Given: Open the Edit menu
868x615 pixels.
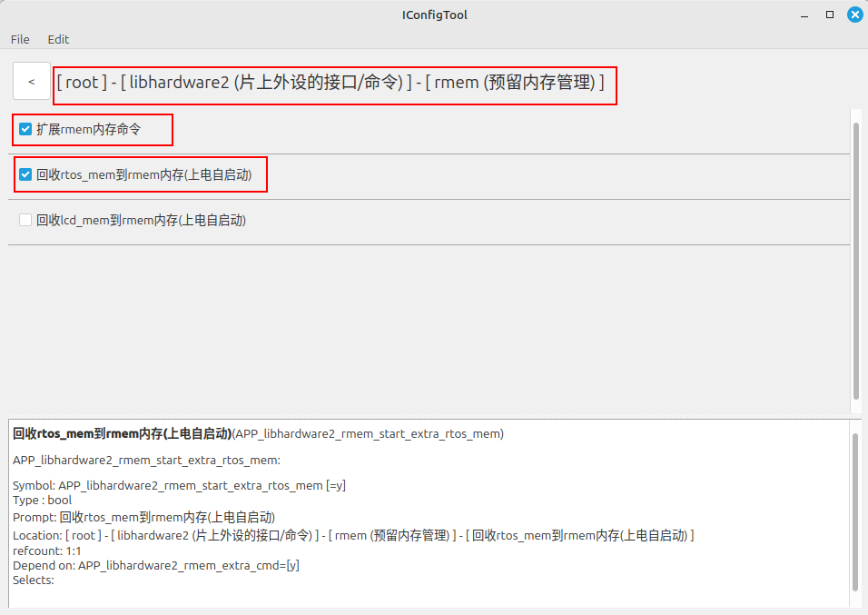Looking at the screenshot, I should click(x=58, y=39).
